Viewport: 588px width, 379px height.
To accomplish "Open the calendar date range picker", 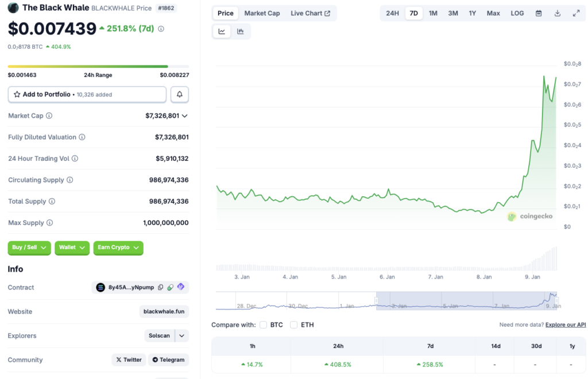I will pos(539,13).
